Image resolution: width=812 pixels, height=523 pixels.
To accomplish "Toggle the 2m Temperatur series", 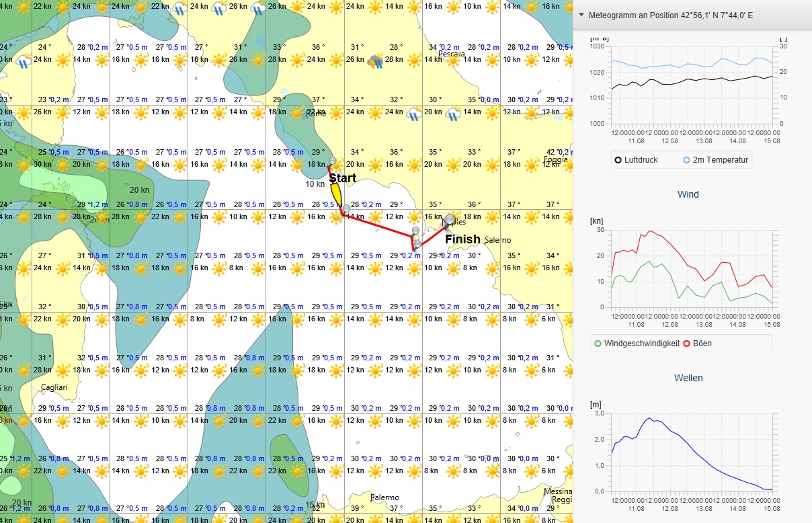I will 715,160.
